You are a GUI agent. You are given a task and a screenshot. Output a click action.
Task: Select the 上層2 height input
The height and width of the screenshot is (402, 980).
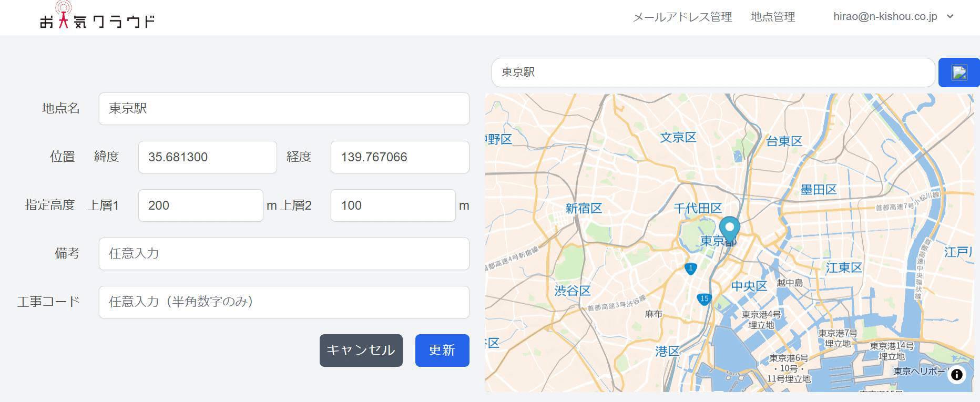[x=393, y=205]
